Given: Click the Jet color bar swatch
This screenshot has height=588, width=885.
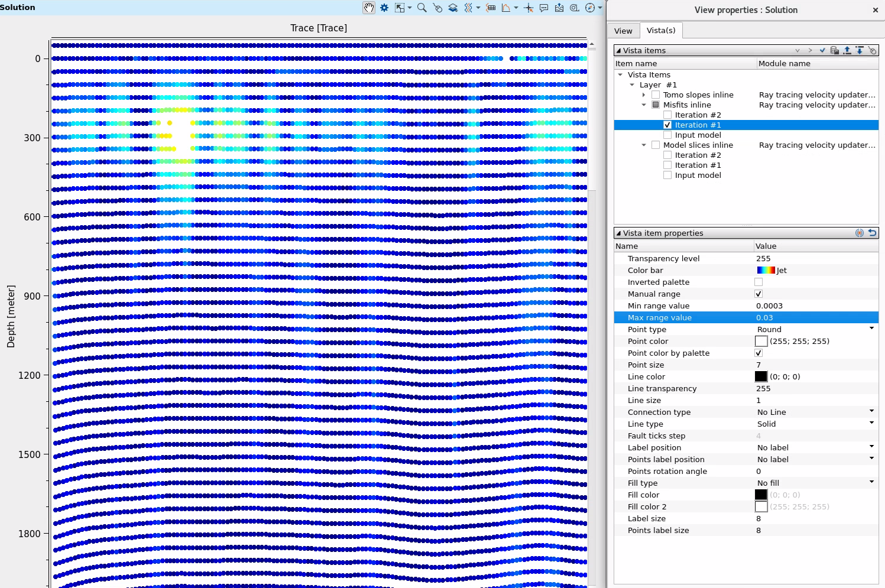Looking at the screenshot, I should [766, 270].
